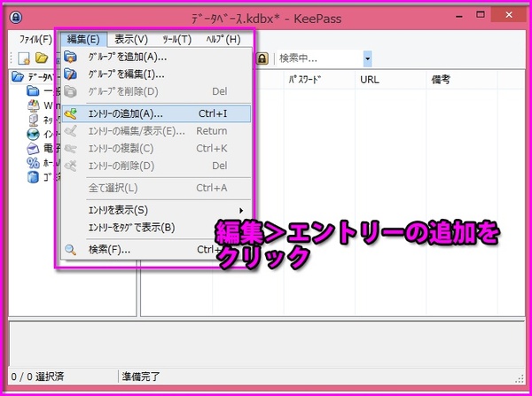Click the grayed エントリーの複製(C) item

point(156,149)
